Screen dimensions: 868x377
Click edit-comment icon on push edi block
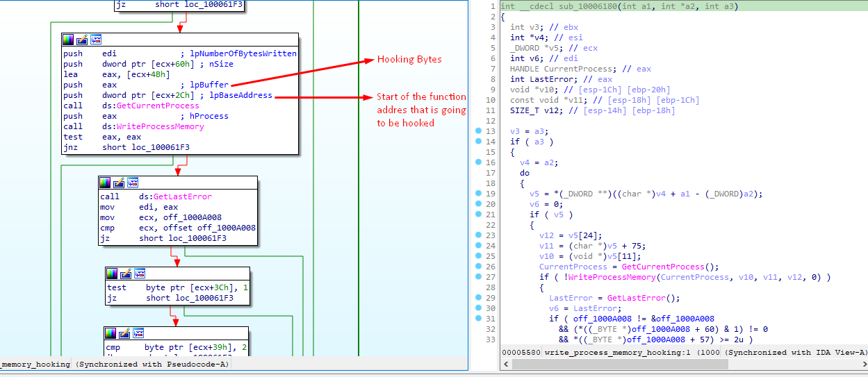(82, 40)
